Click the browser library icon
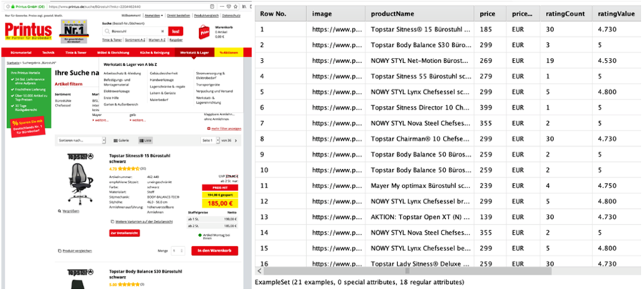This screenshot has width=644, height=294. click(245, 7)
